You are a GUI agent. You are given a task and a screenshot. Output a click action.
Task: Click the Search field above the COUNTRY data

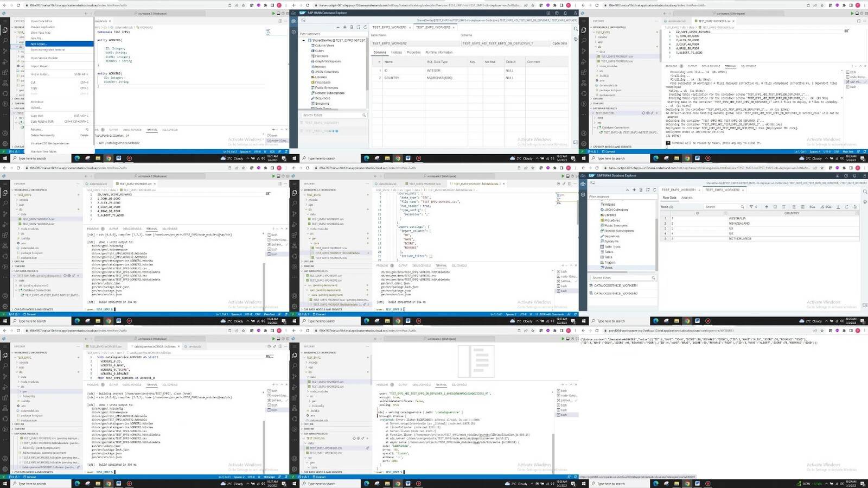click(724, 207)
